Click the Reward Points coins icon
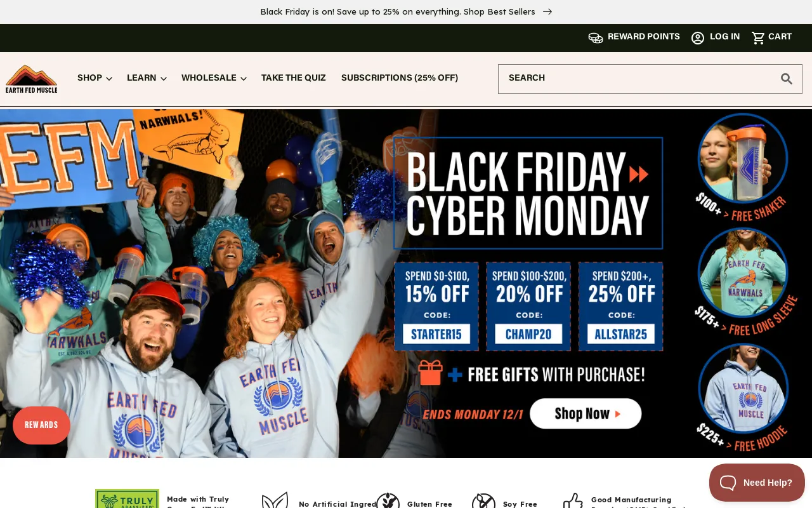 596,37
